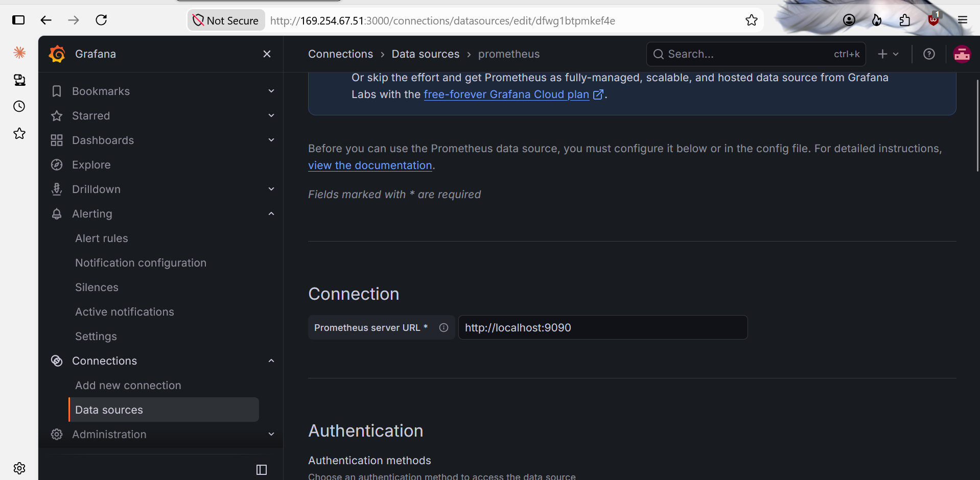Expand the Bookmarks section chevron
Image resolution: width=980 pixels, height=480 pixels.
[x=271, y=91]
